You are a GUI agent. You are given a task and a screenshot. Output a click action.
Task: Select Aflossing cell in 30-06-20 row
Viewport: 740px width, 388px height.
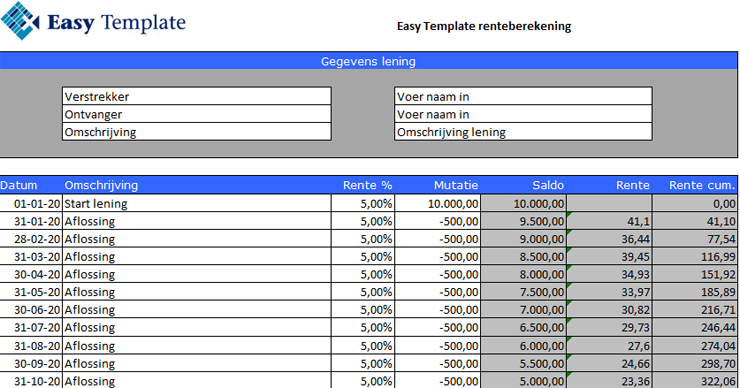click(197, 310)
